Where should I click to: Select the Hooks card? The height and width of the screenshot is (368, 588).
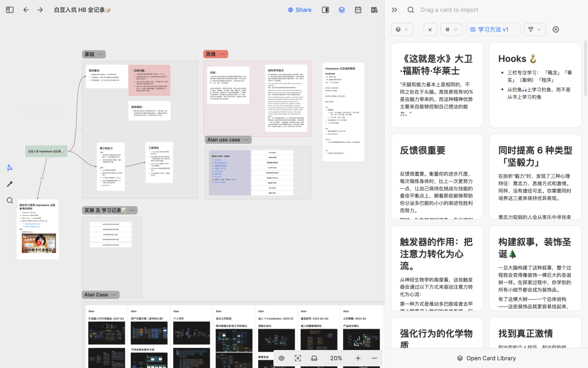535,85
